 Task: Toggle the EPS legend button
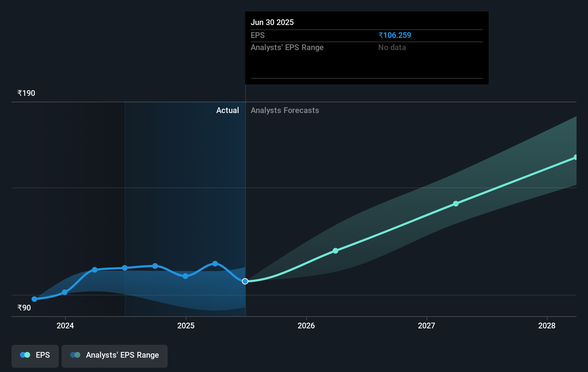point(35,356)
